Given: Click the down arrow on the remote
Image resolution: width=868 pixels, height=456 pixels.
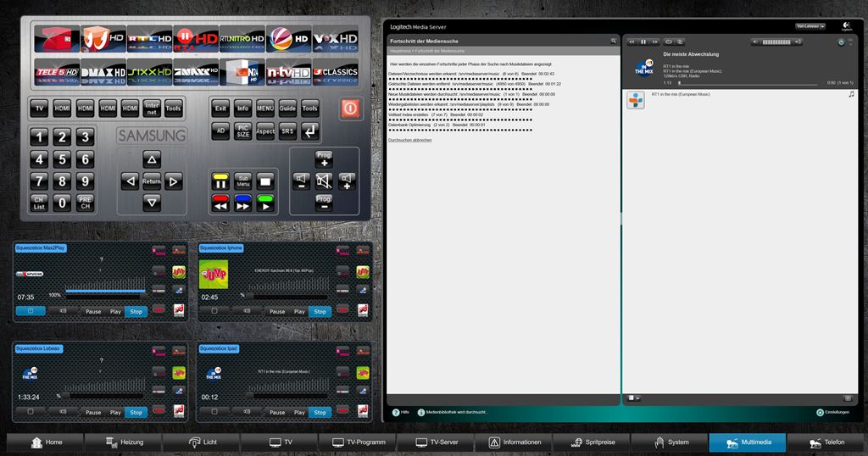Looking at the screenshot, I should coord(152,203).
